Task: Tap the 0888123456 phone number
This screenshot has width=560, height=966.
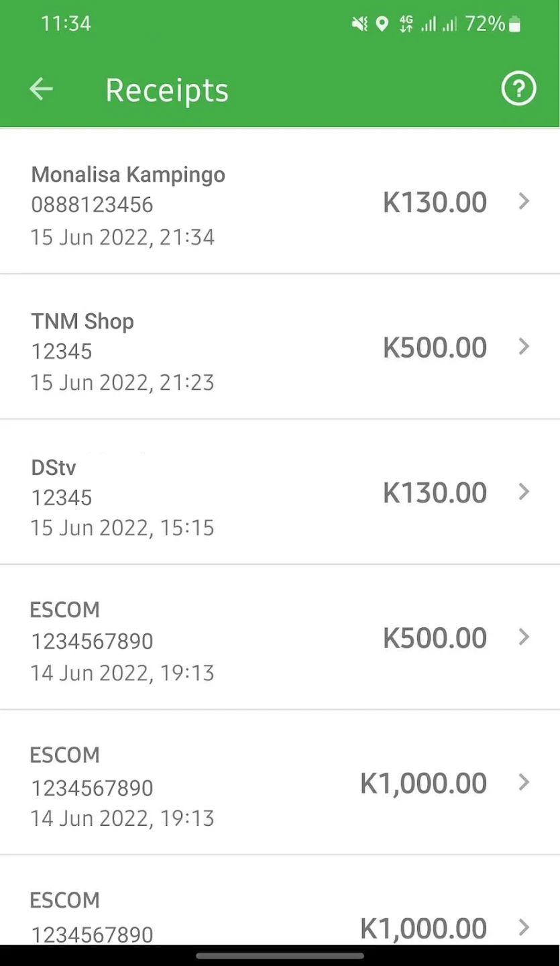Action: click(x=92, y=205)
